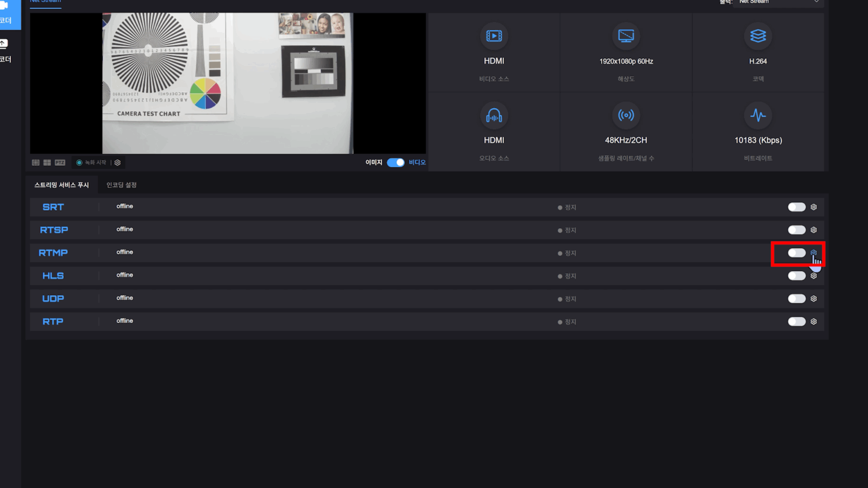
Task: Open the preview settings gear icon
Action: pyautogui.click(x=117, y=162)
